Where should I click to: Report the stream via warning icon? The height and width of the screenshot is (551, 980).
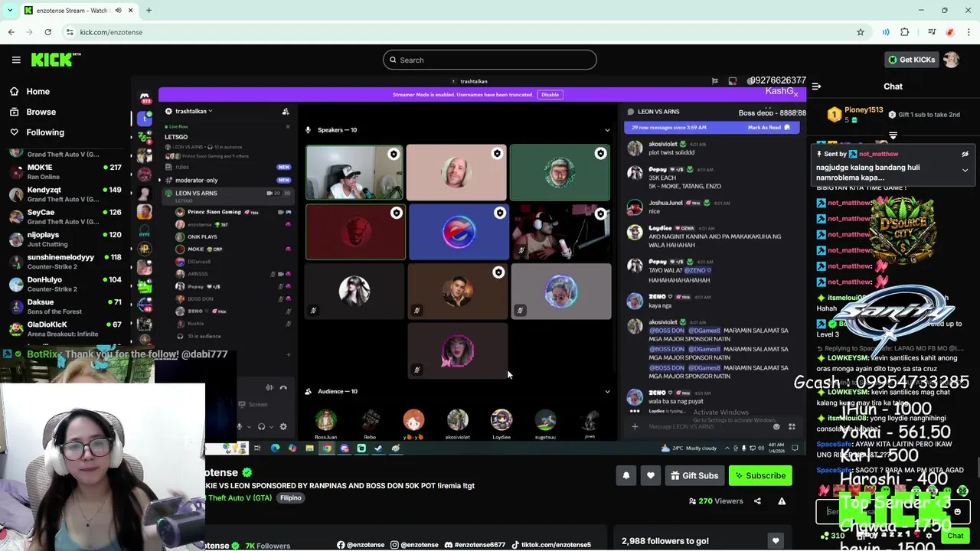782,501
